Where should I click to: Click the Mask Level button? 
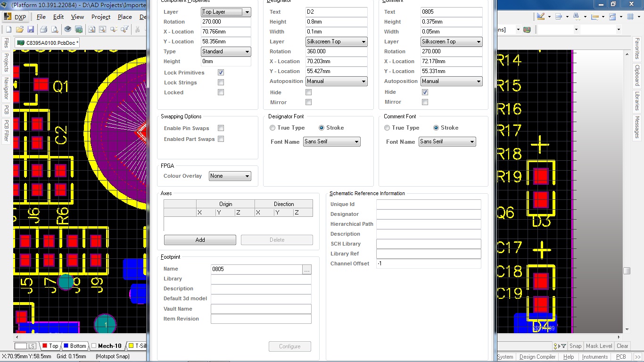tap(599, 346)
